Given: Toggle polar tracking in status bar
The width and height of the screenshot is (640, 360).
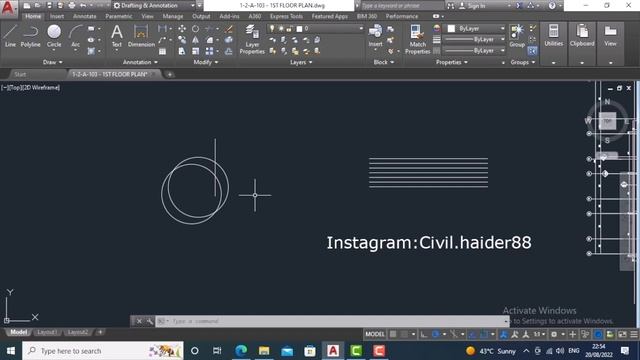Looking at the screenshot, I should coord(436,334).
